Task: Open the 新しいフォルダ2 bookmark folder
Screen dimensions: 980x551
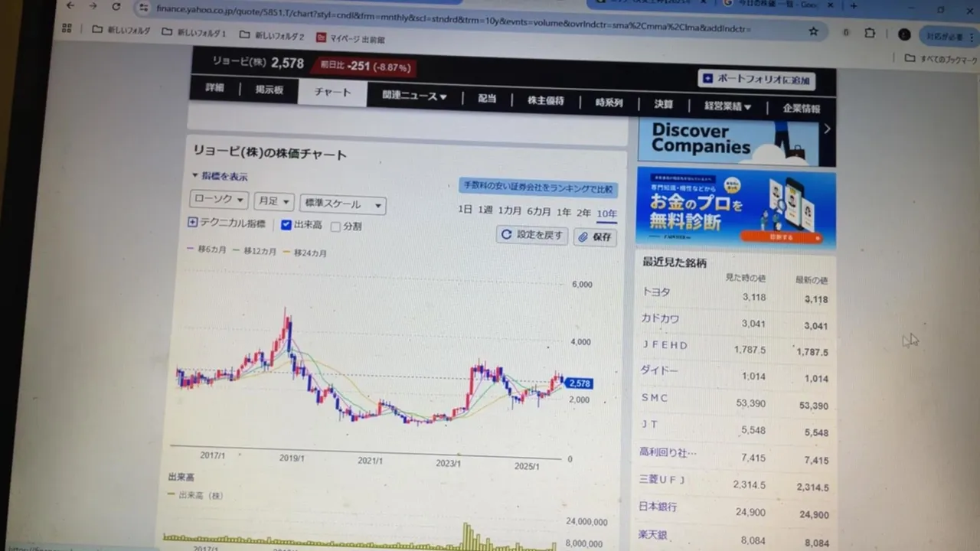Action: tap(272, 35)
